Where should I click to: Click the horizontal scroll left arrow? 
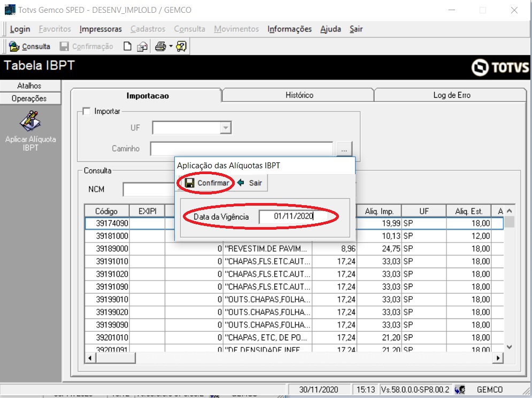90,357
